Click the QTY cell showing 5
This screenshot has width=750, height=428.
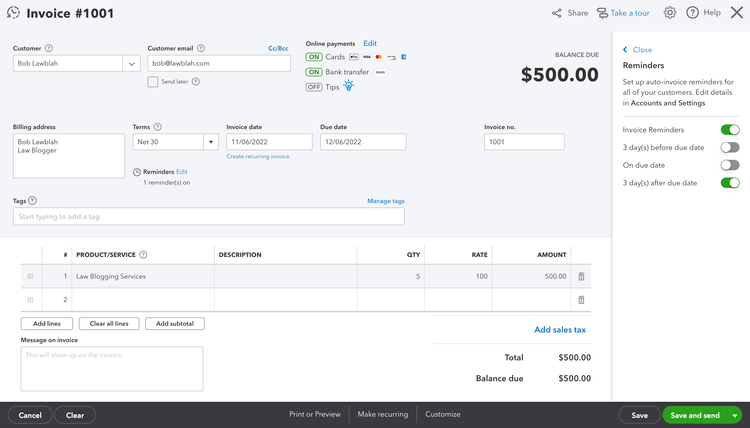tap(391, 276)
